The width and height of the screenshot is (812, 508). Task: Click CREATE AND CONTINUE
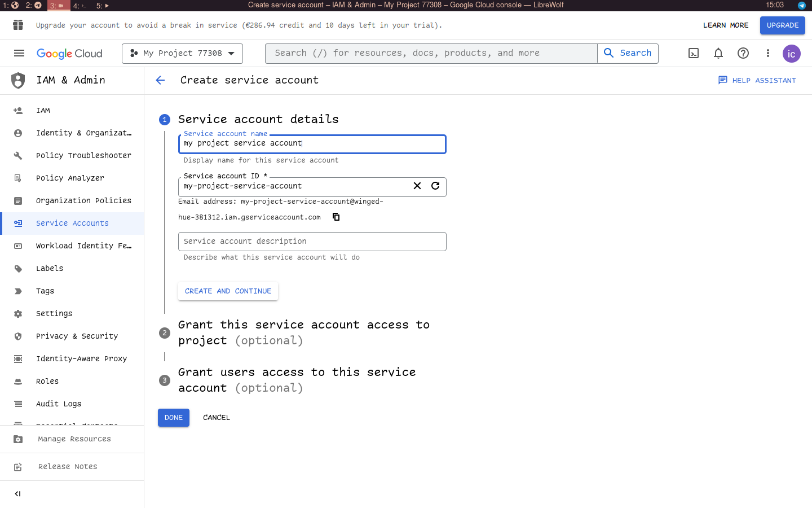coord(228,291)
